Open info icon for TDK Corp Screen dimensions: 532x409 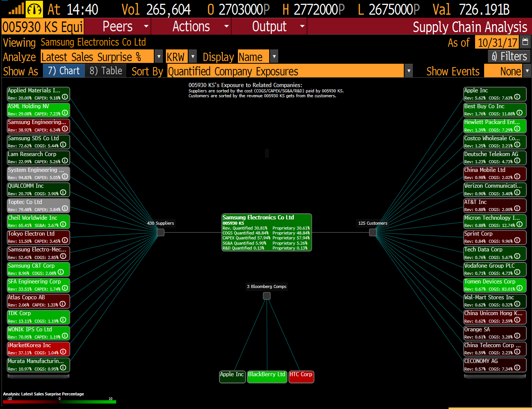(63, 320)
